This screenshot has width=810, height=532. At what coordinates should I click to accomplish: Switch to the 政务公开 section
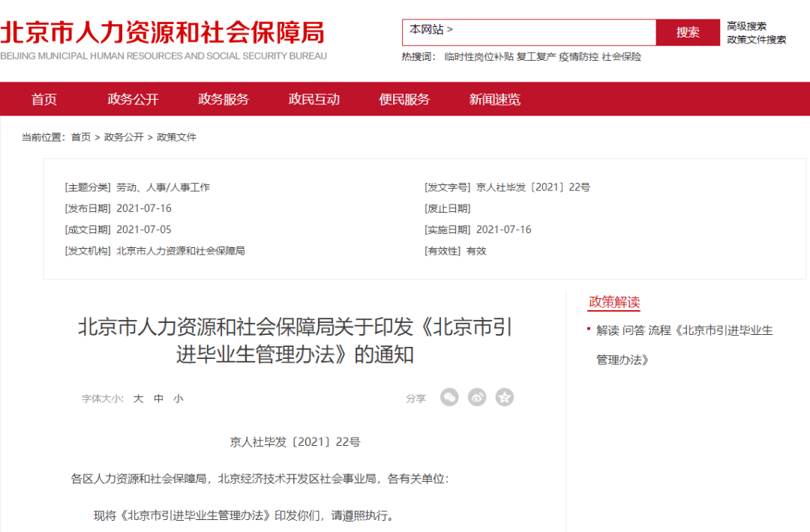tap(133, 98)
